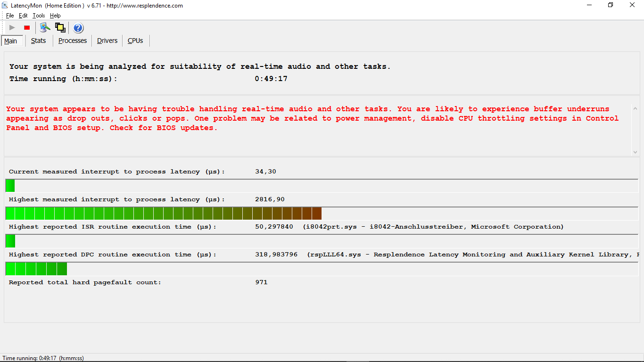Viewport: 644px width, 362px height.
Task: Switch to the Stats tab
Action: click(39, 41)
